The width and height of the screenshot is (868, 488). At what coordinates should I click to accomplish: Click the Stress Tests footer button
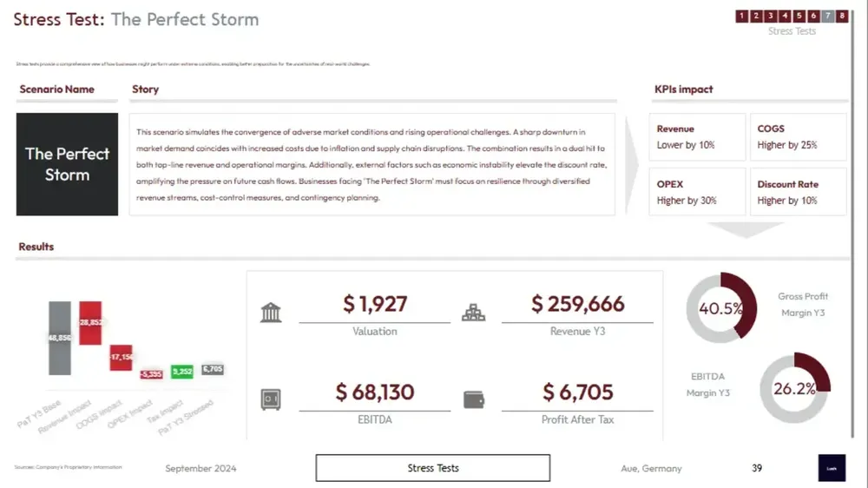click(x=432, y=468)
